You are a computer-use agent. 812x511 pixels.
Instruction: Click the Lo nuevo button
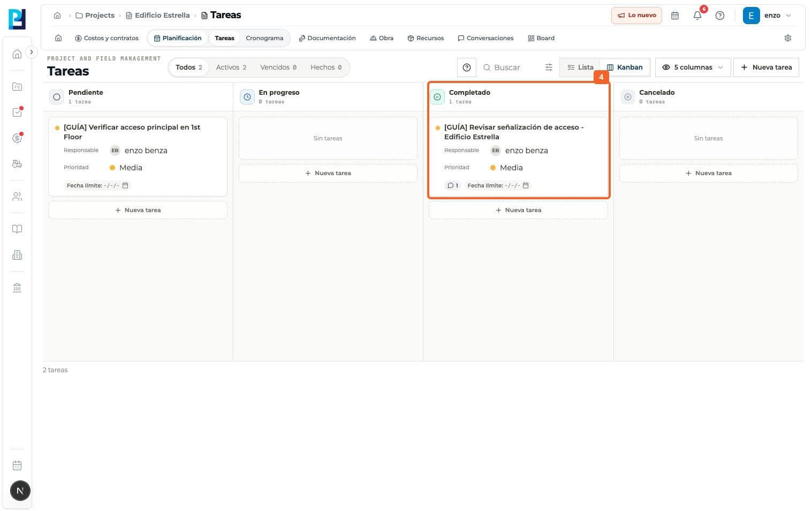pyautogui.click(x=636, y=16)
